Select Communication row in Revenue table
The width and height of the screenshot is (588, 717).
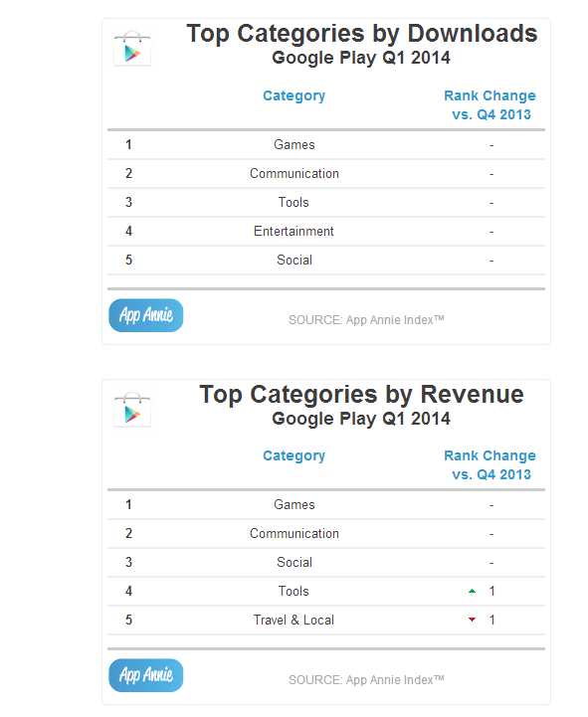click(x=326, y=534)
